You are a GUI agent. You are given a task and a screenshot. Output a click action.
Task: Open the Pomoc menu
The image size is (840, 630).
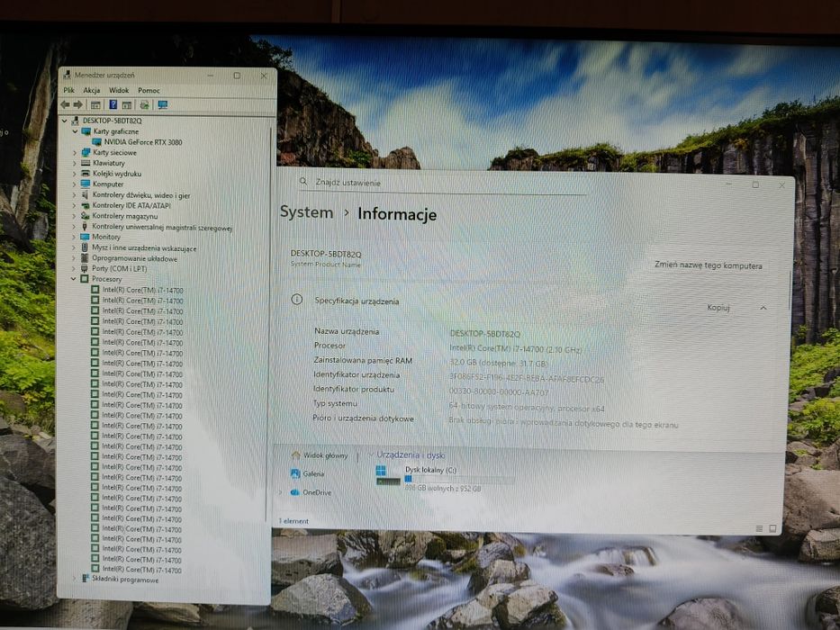[149, 91]
